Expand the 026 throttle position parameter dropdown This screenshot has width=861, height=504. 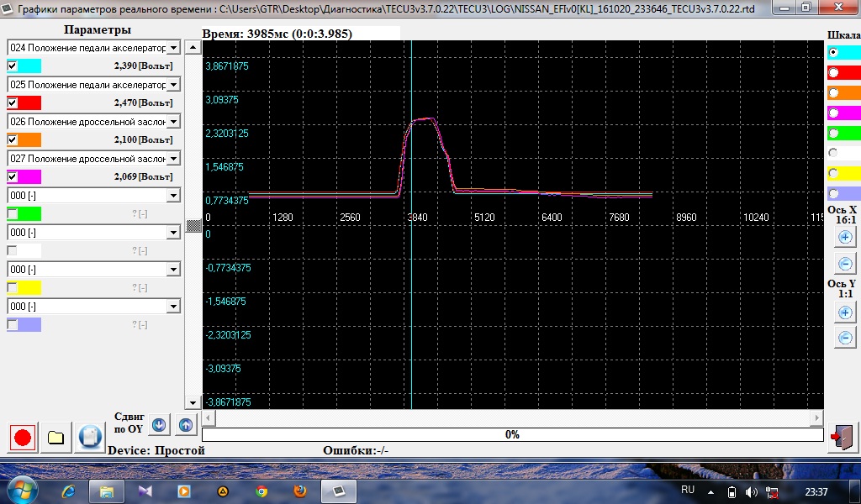tap(173, 121)
